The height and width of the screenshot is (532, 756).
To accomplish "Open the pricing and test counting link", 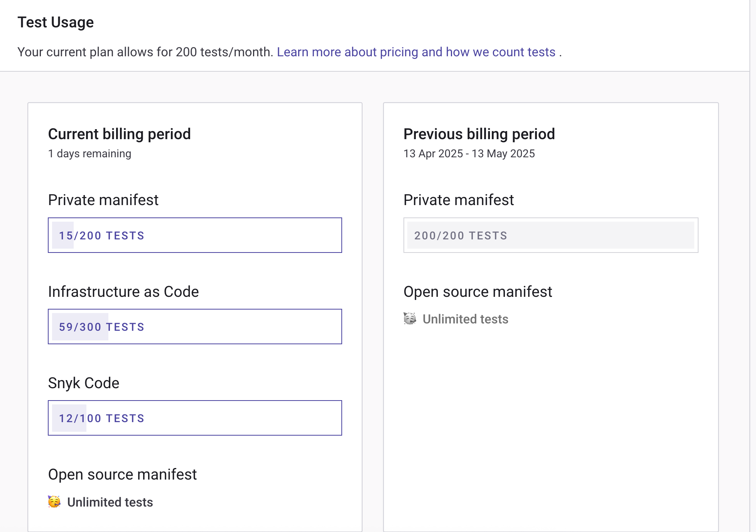I will (416, 52).
